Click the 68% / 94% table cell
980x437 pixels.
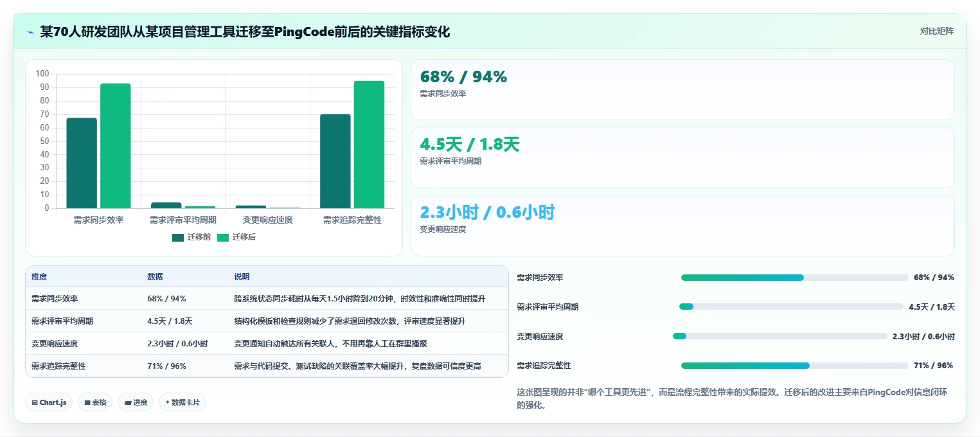[166, 299]
